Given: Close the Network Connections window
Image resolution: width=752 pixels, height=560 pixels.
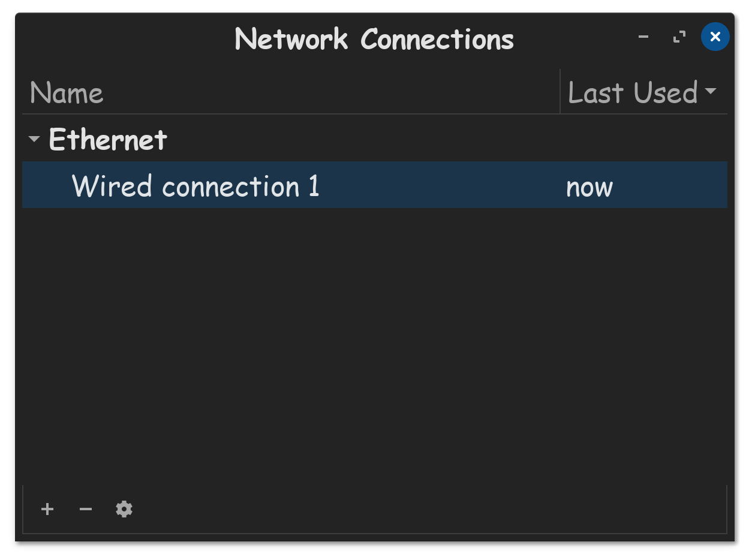Looking at the screenshot, I should pos(715,37).
